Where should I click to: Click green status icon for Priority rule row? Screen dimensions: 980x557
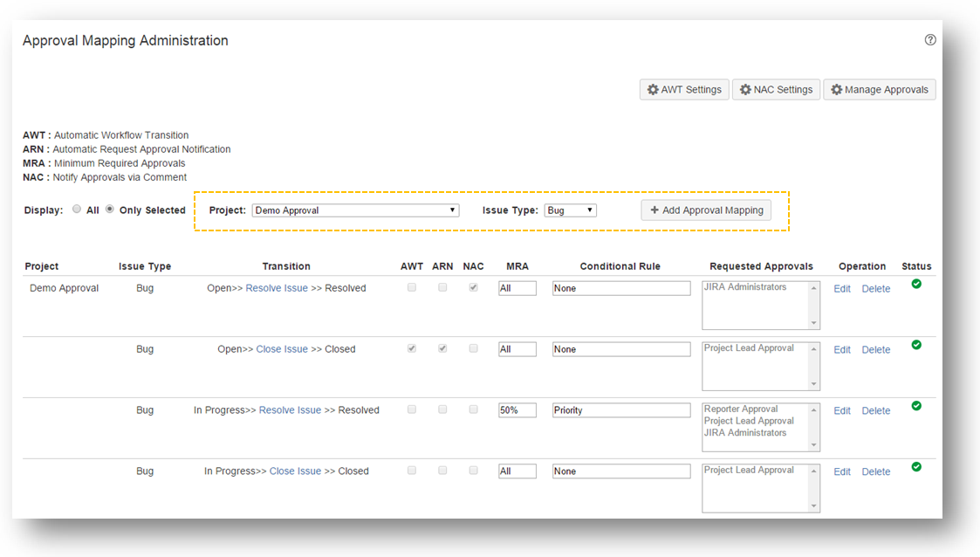pos(916,406)
